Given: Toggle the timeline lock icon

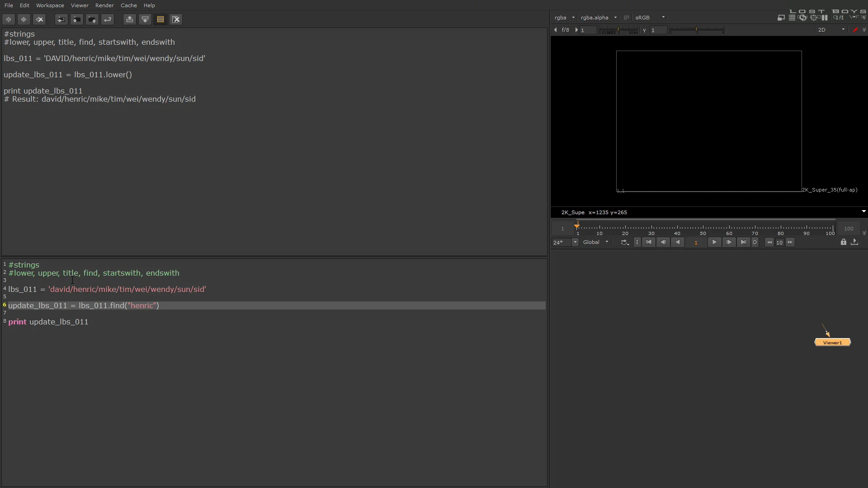Looking at the screenshot, I should 844,242.
